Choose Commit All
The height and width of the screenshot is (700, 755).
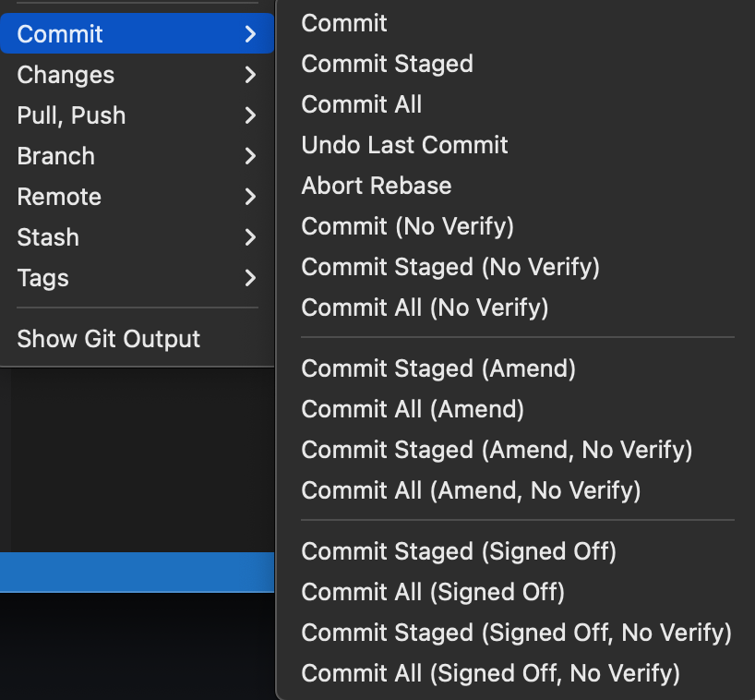(361, 104)
